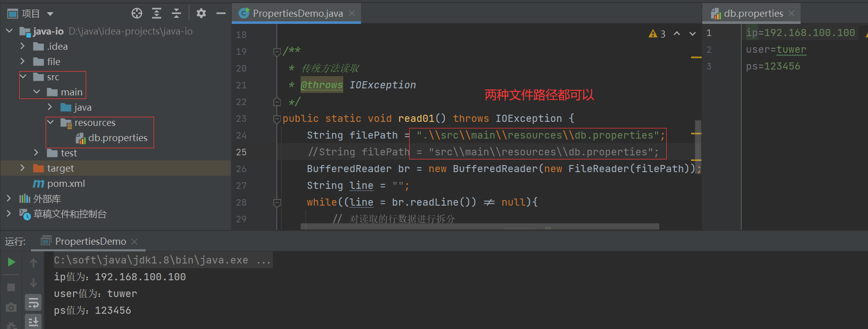Expand the test folder
Viewport: 868px width, 329px height.
pos(36,153)
